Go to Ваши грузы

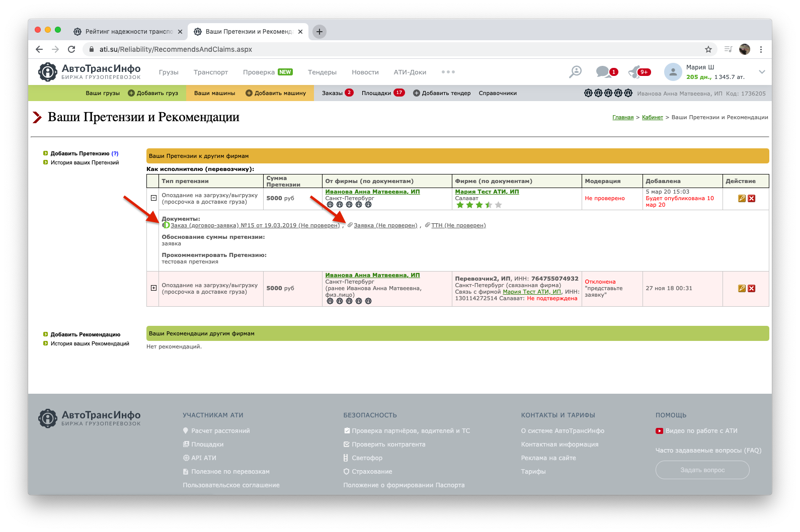103,93
